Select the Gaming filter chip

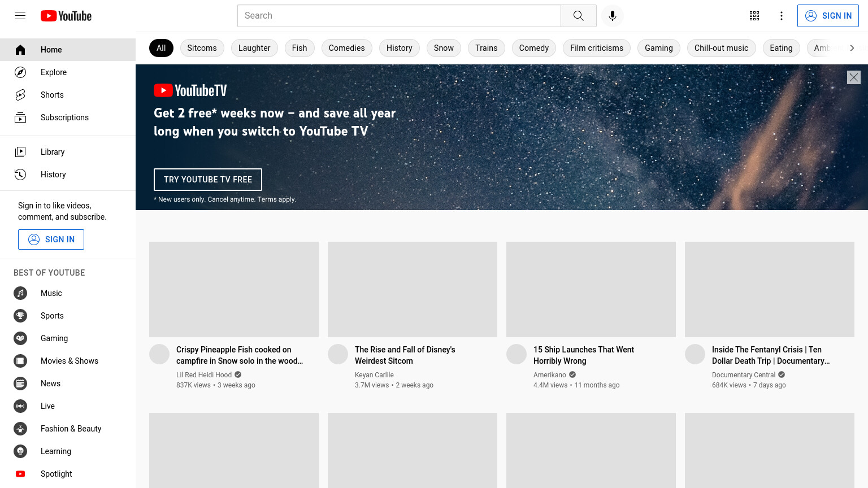[659, 48]
